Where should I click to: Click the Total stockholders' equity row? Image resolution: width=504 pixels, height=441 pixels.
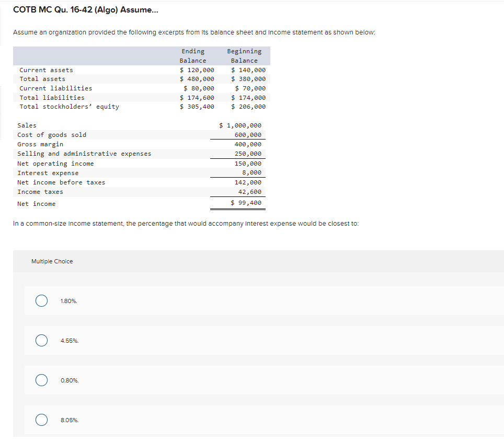[70, 106]
